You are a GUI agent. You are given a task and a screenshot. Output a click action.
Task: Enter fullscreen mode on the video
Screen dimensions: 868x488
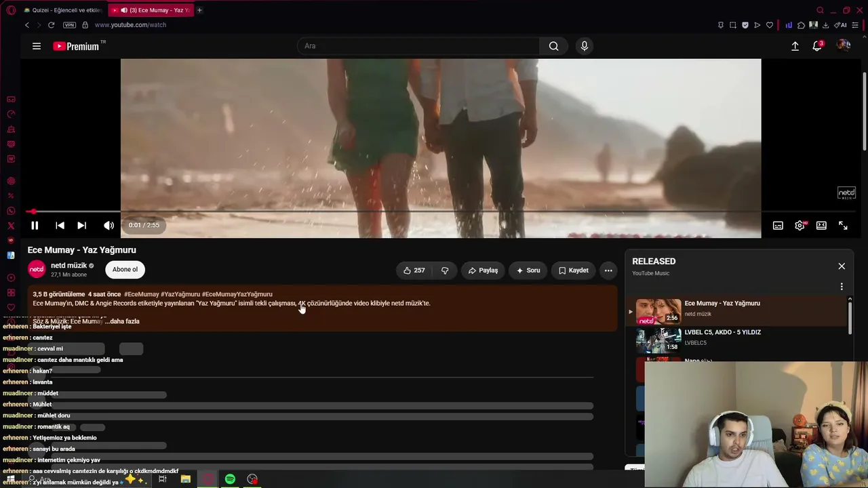point(843,226)
